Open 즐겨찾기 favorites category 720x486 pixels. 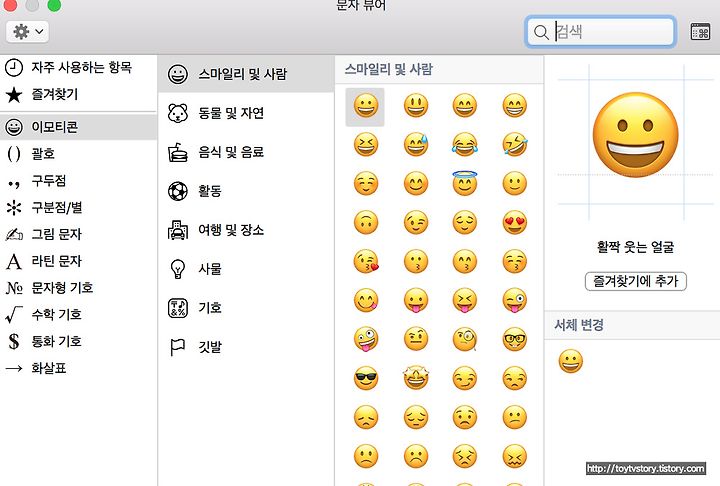79,95
